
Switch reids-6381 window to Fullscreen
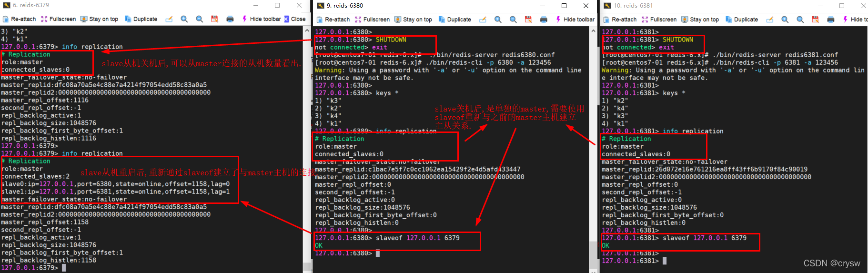click(659, 20)
